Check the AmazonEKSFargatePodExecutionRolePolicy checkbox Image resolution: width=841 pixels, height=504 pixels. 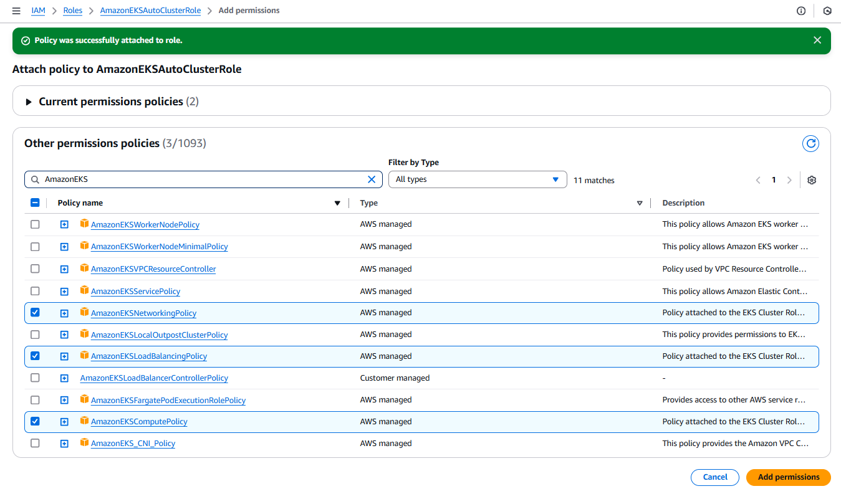coord(35,400)
